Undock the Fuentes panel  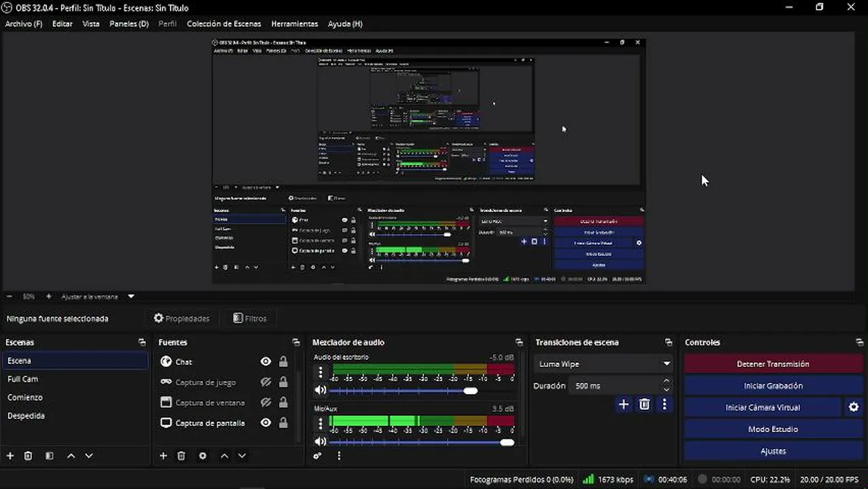(295, 342)
